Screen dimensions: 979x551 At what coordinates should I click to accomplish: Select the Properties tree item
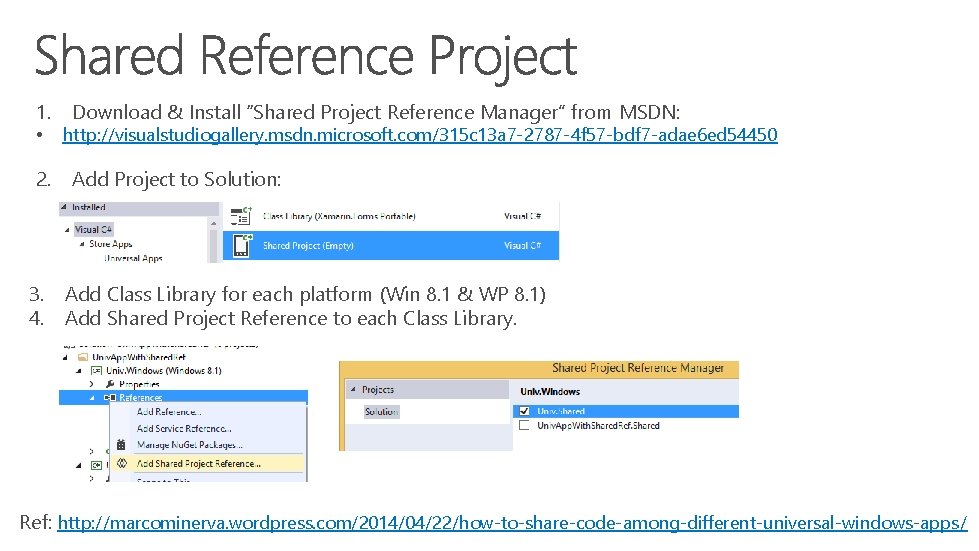tap(139, 384)
